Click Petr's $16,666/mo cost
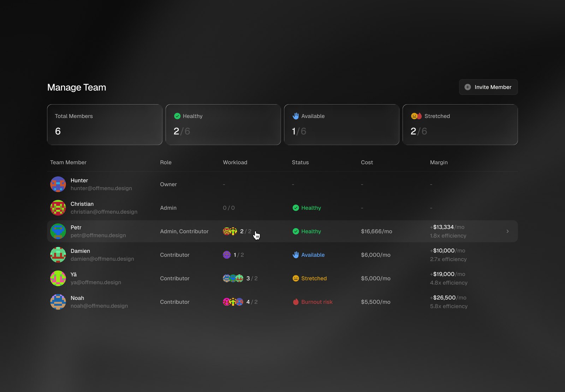The height and width of the screenshot is (392, 565). [376, 231]
